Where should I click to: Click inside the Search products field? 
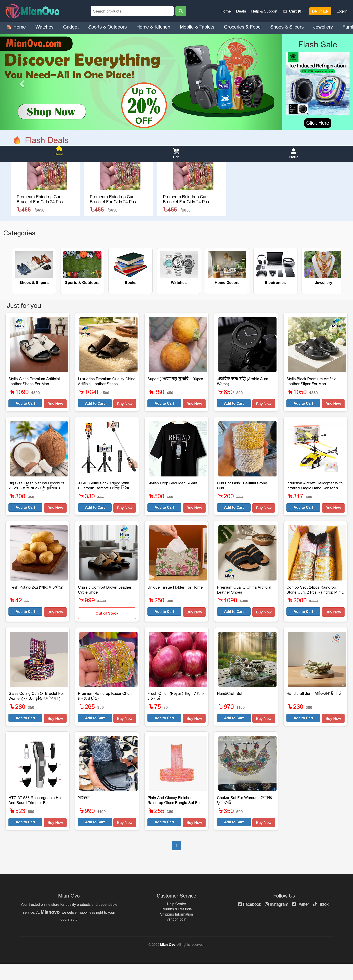click(x=132, y=11)
